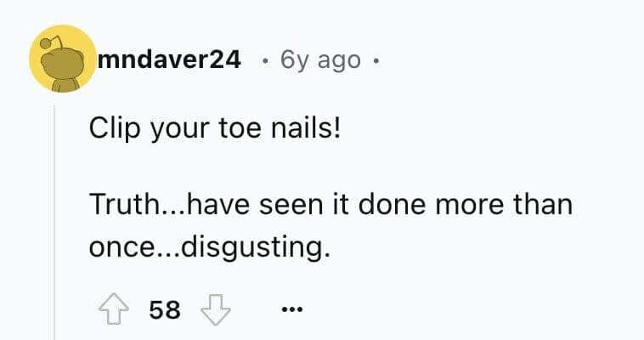This screenshot has width=644, height=340.
Task: Open the mndaver24 user profile link
Action: point(169,60)
